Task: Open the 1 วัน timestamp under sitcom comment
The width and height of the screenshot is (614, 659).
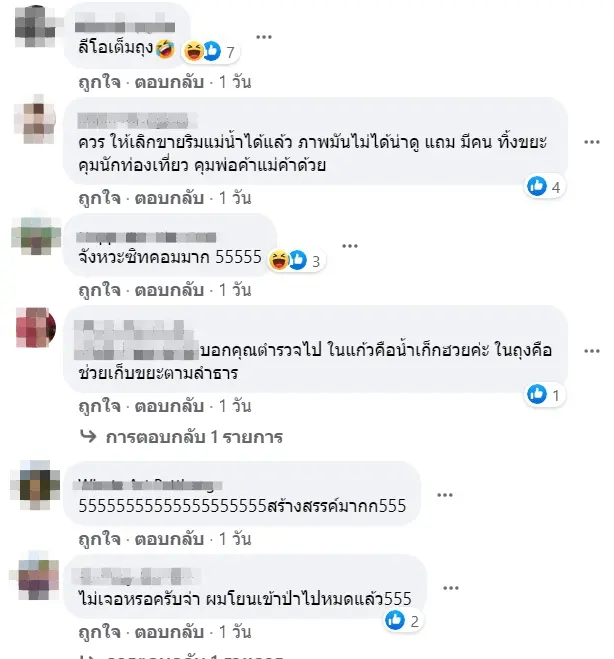Action: [x=235, y=290]
